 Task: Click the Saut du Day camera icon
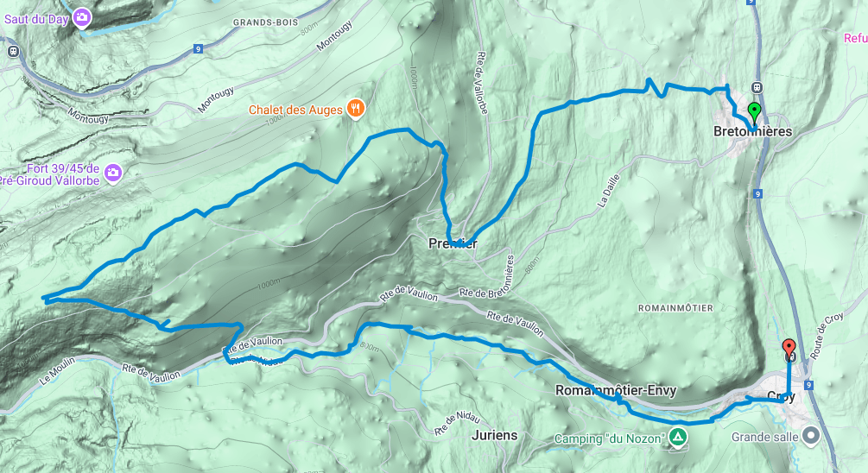[x=83, y=18]
